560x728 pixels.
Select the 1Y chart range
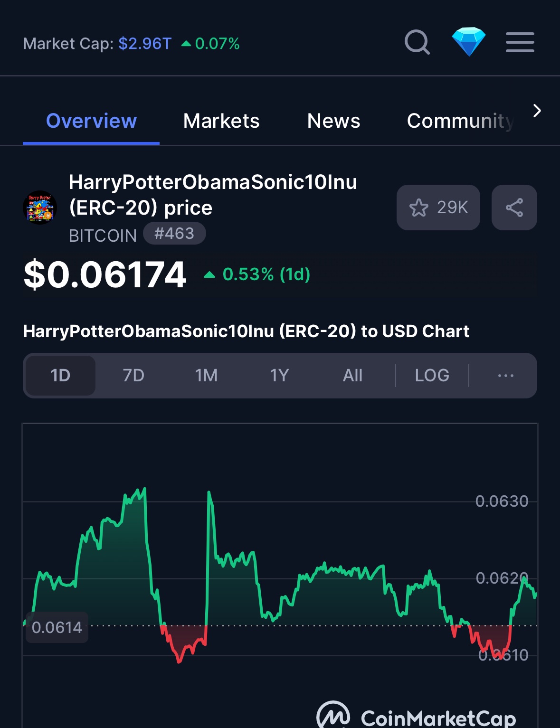(x=279, y=376)
